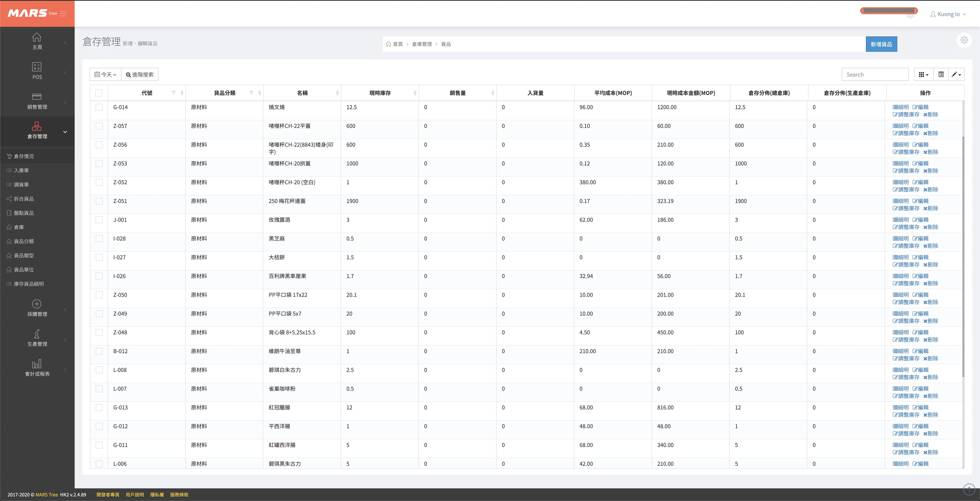Check the checkbox for row G-014
980x501 pixels.
coord(99,107)
